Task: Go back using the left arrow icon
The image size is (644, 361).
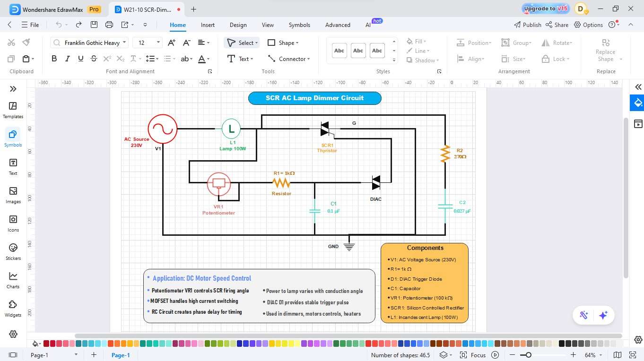Action: pyautogui.click(x=10, y=25)
